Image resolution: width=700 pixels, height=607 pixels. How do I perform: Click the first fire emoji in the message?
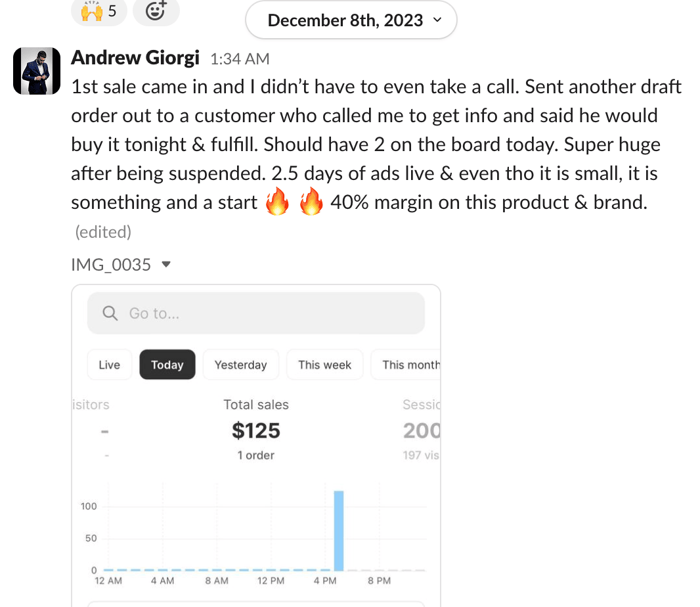(x=277, y=203)
